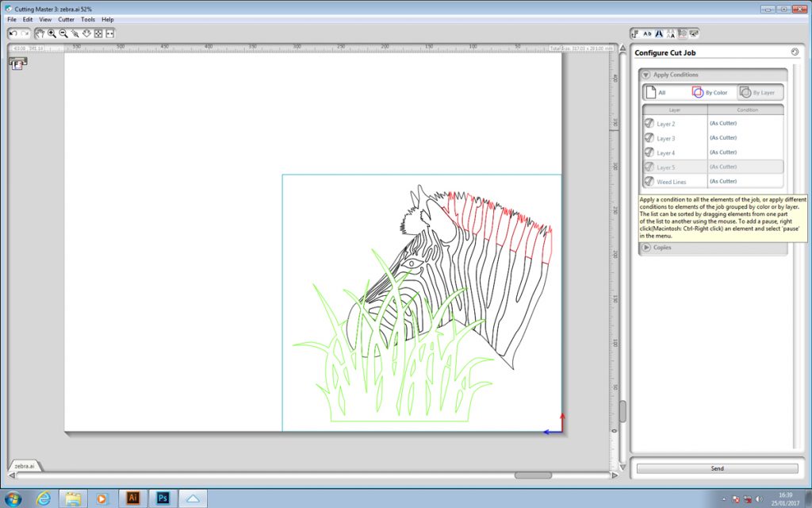Toggle the Layer 2 cut checkmark

coord(649,123)
